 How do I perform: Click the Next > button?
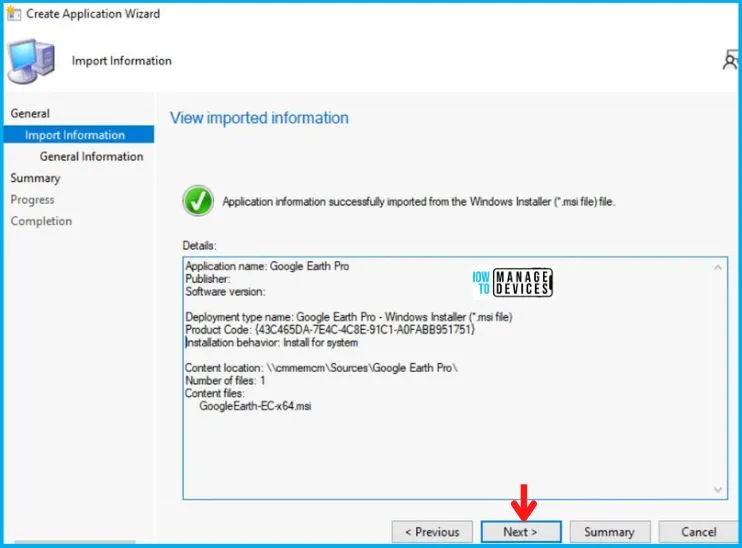(521, 532)
